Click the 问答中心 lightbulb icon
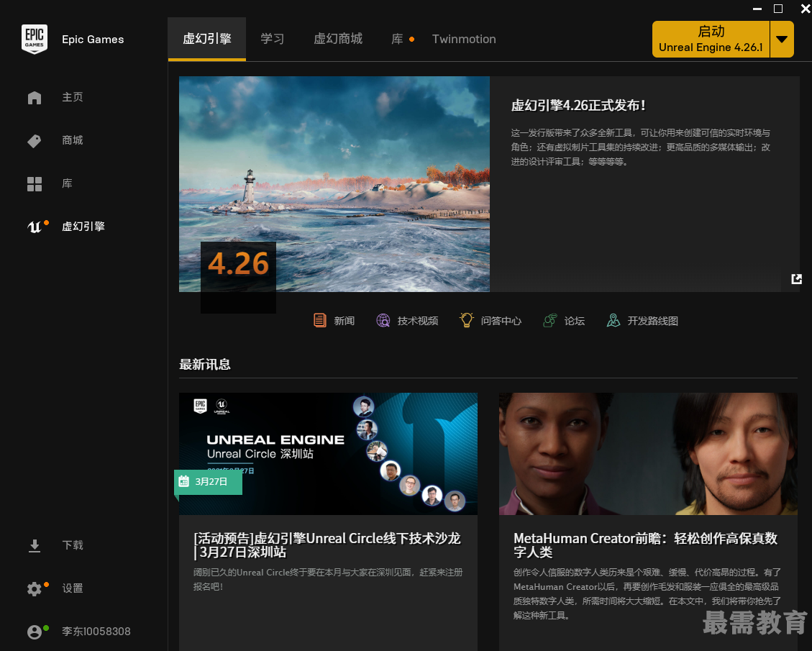 [x=467, y=320]
